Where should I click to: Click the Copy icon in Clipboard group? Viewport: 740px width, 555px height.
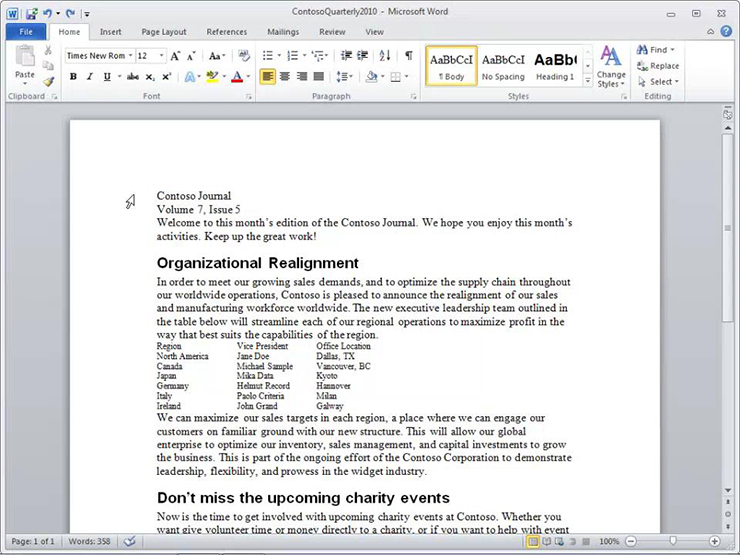pyautogui.click(x=48, y=66)
